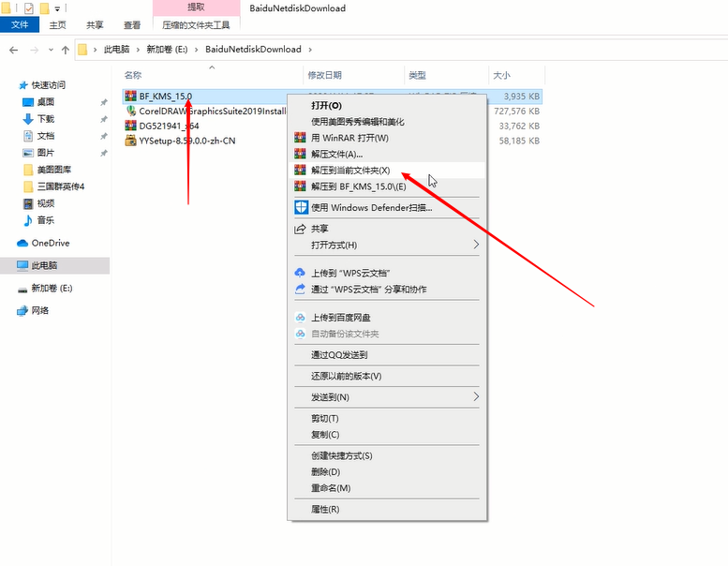Open the 图片 pictures icon in sidebar

[x=28, y=153]
